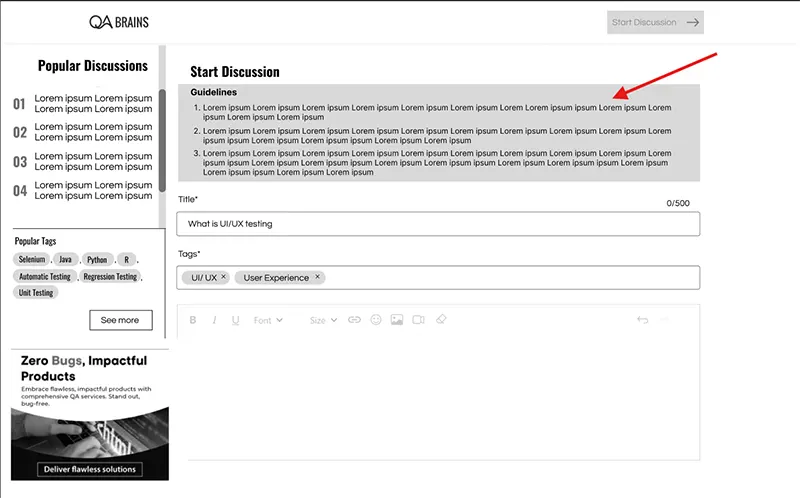Select the Regression Testing popular tag
800x498 pixels.
coord(110,276)
